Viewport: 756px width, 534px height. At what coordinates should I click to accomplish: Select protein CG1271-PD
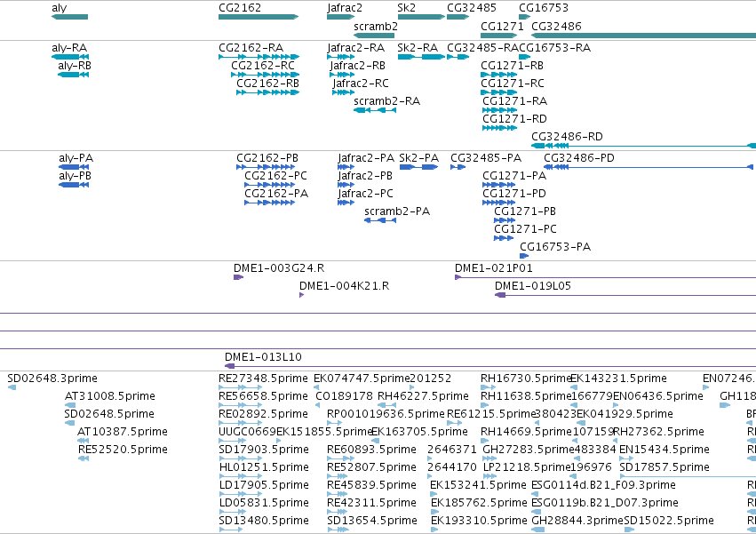[514, 194]
